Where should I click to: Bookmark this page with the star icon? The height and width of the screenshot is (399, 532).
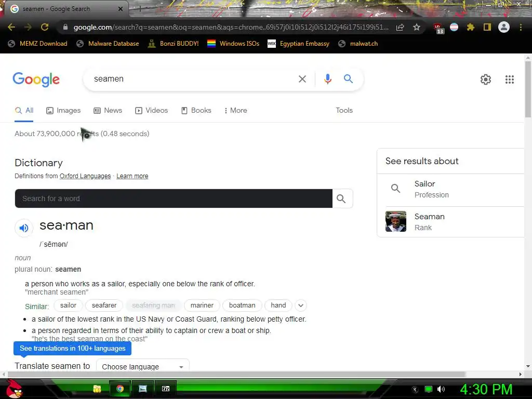[417, 27]
